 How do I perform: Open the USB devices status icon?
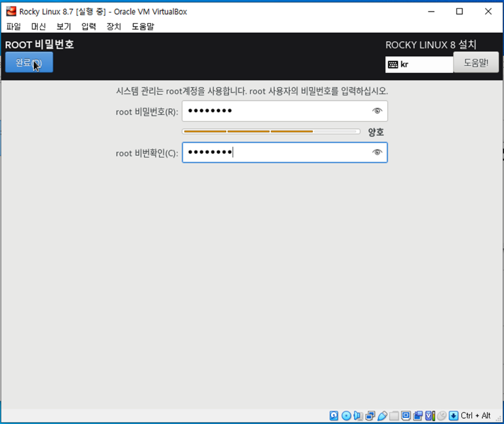[383, 415]
